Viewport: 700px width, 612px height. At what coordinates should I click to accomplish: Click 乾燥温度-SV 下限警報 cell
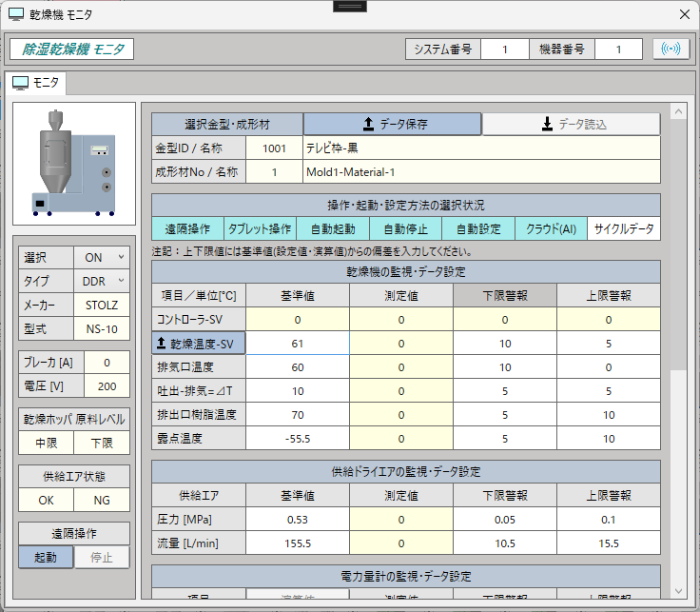point(505,344)
